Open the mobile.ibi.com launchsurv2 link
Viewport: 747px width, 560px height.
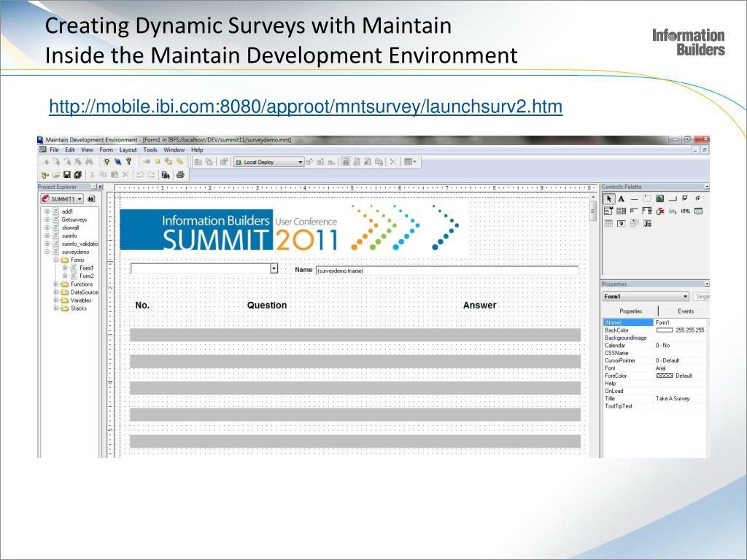(x=306, y=107)
